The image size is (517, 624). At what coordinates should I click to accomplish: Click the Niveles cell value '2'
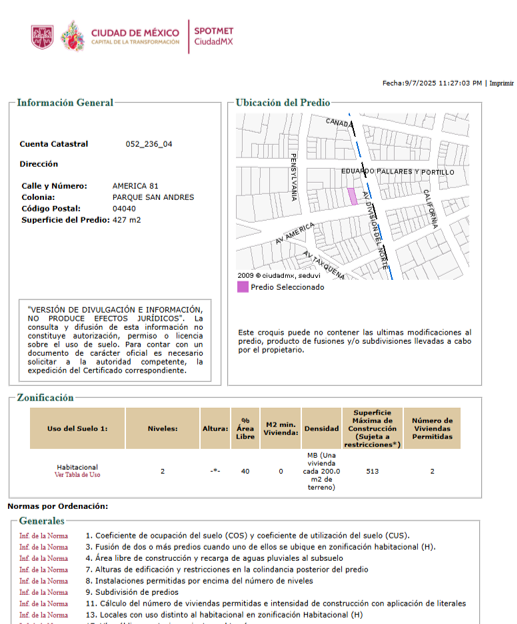tap(162, 471)
